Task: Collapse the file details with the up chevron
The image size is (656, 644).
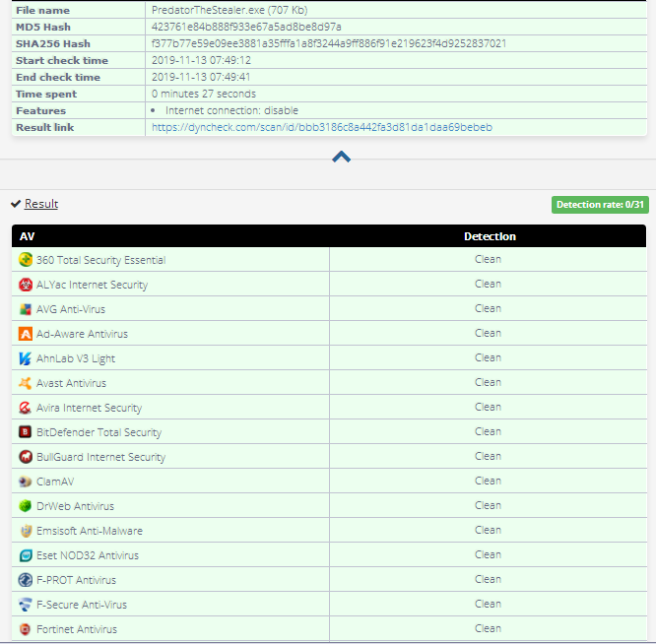Action: pyautogui.click(x=341, y=157)
